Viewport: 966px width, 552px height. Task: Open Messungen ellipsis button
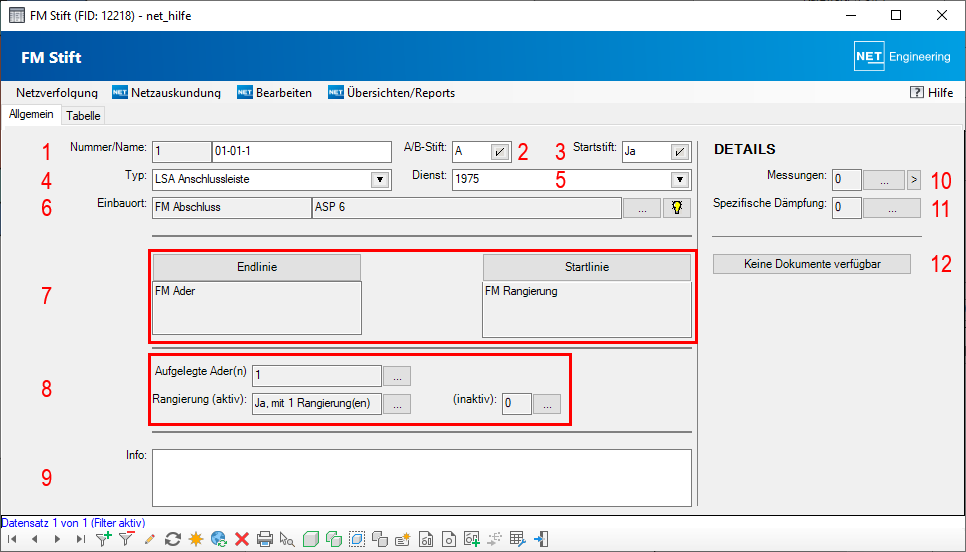pyautogui.click(x=884, y=180)
